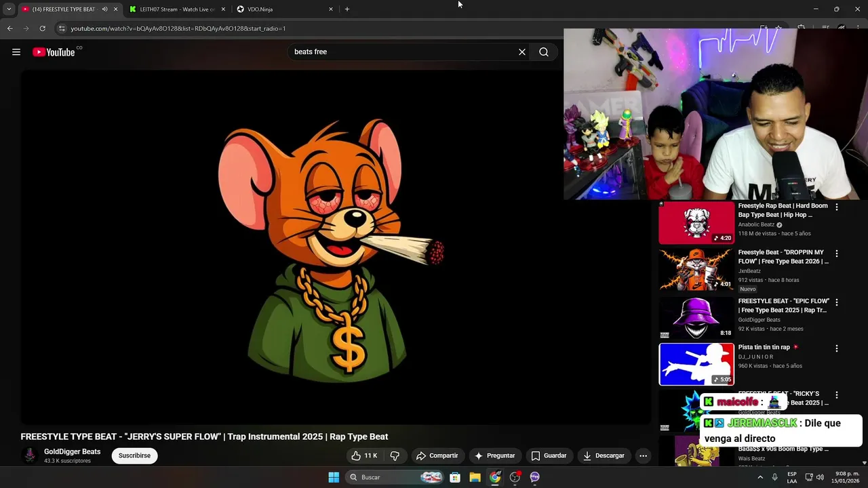The image size is (868, 488).
Task: Open the tab search dropdown arrow
Action: (x=9, y=9)
